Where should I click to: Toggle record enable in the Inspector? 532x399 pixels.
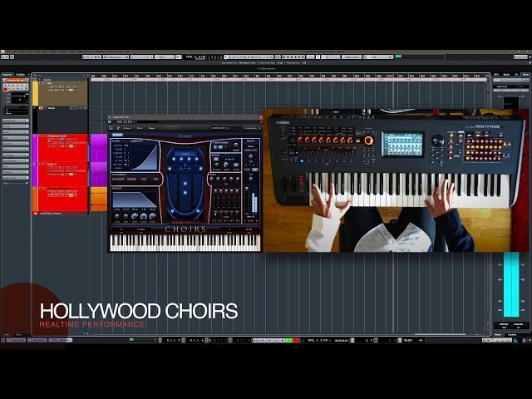click(5, 90)
